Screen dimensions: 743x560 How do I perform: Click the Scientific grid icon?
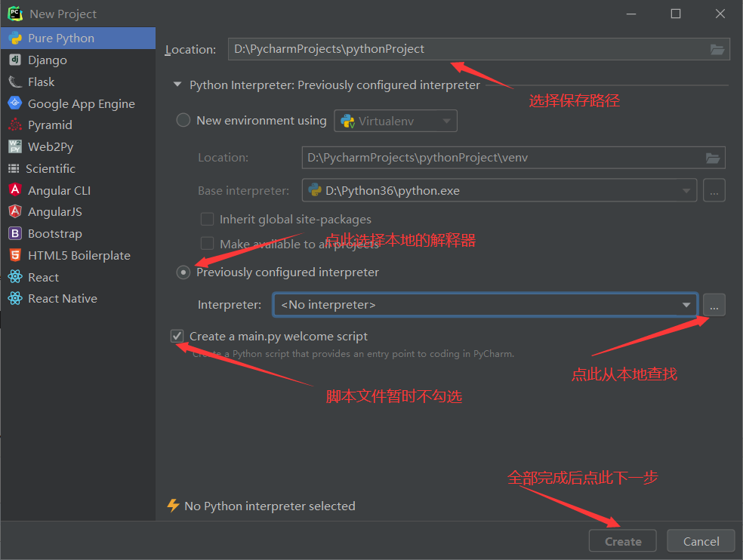click(14, 168)
